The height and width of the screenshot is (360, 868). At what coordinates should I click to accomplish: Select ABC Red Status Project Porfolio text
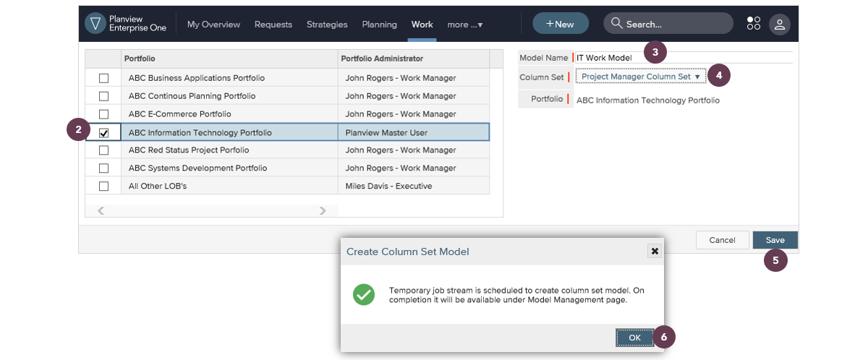pyautogui.click(x=189, y=150)
